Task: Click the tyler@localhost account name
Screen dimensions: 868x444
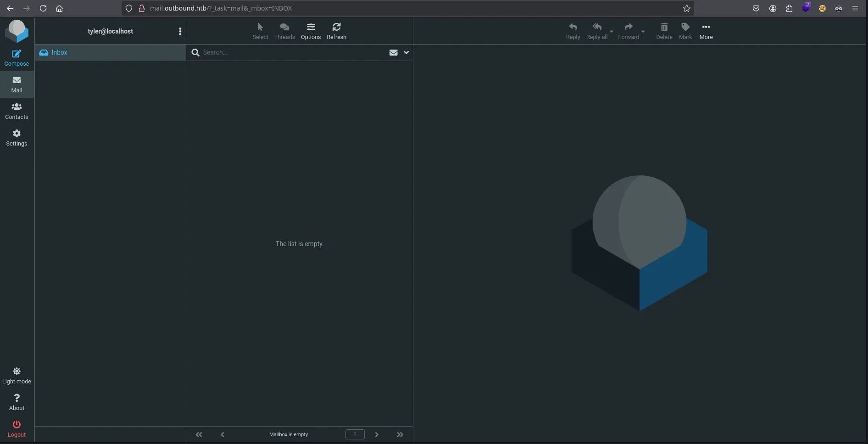Action: 110,31
